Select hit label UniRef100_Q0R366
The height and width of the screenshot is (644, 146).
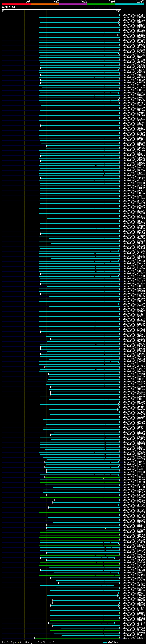134,613
